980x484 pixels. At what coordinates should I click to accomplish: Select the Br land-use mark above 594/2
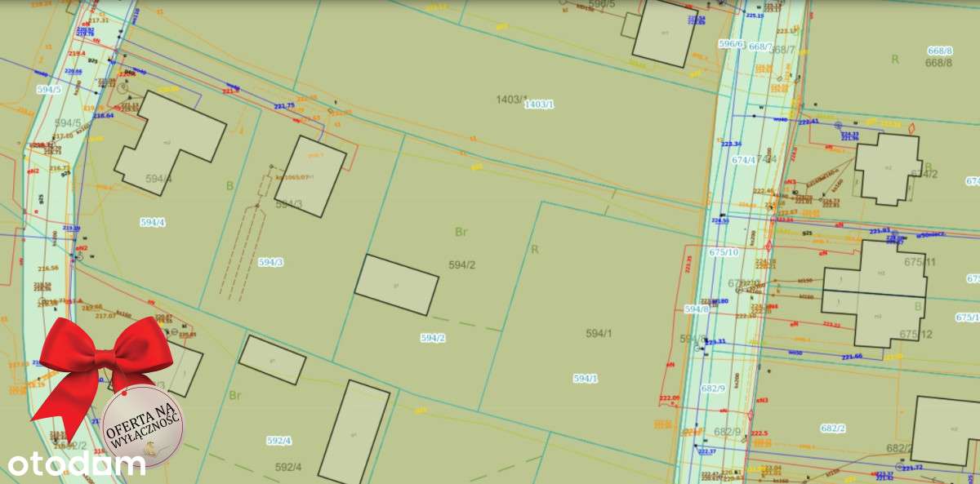461,232
